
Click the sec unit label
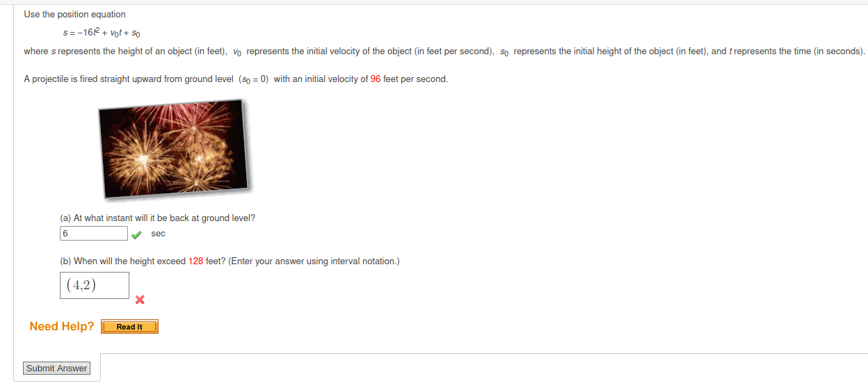159,234
